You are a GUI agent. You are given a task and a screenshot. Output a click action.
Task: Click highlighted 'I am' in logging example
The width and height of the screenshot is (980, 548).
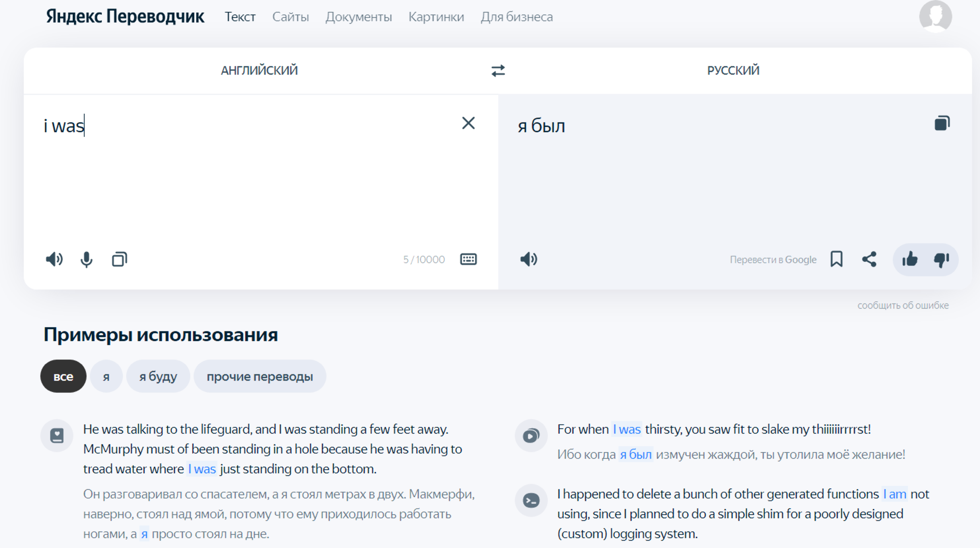pyautogui.click(x=894, y=494)
